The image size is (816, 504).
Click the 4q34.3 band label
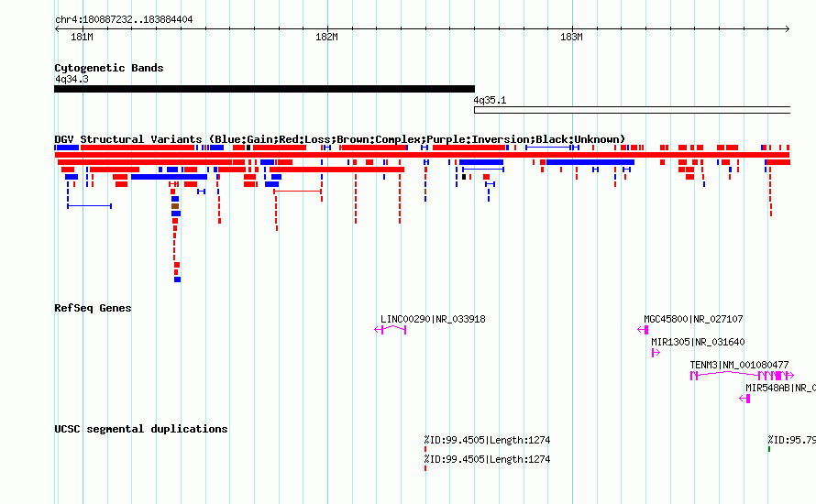tap(72, 79)
